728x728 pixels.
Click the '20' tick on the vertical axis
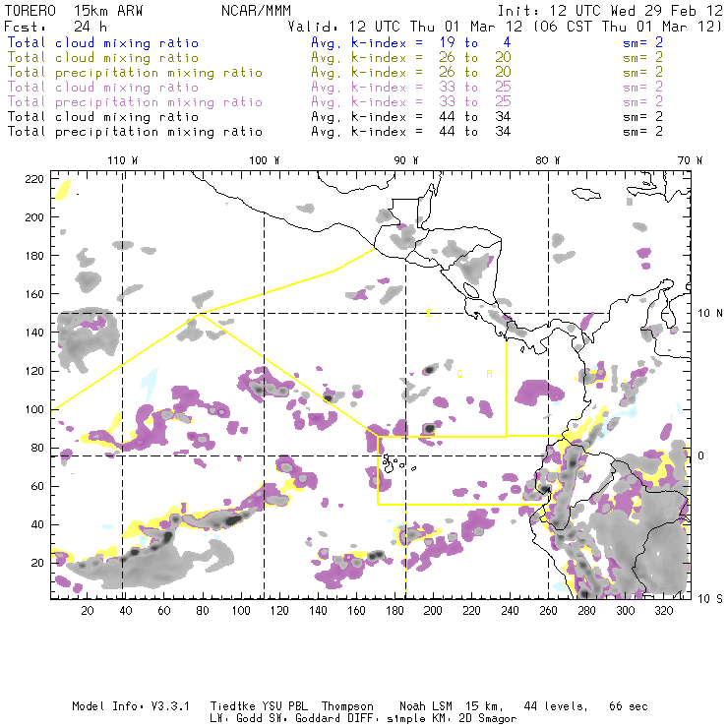[x=37, y=563]
